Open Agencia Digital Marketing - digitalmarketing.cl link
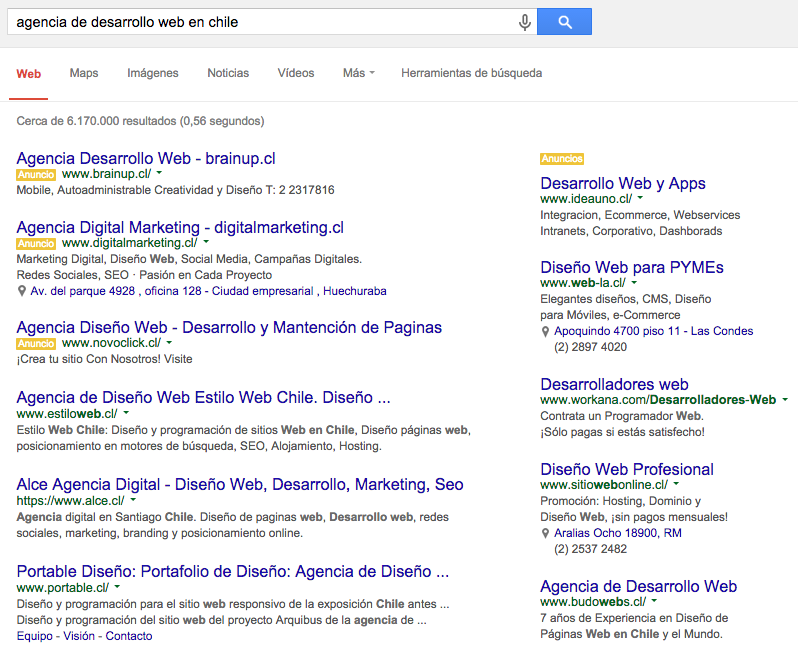This screenshot has height=655, width=798. tap(180, 227)
